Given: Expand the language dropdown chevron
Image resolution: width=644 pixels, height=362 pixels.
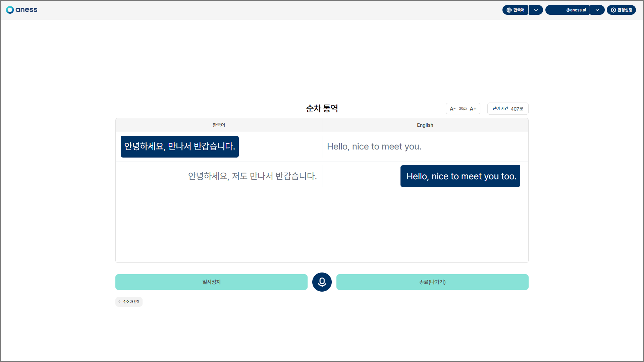Looking at the screenshot, I should pyautogui.click(x=536, y=10).
